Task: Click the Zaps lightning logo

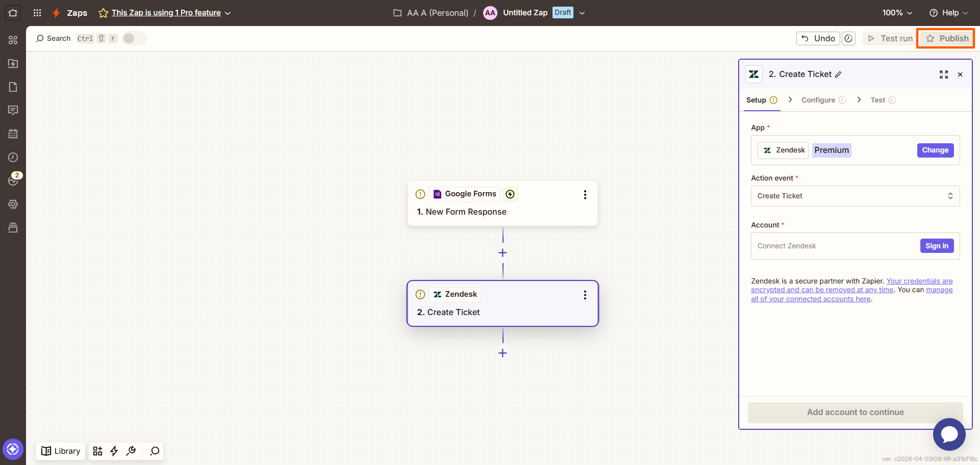Action: (x=57, y=13)
